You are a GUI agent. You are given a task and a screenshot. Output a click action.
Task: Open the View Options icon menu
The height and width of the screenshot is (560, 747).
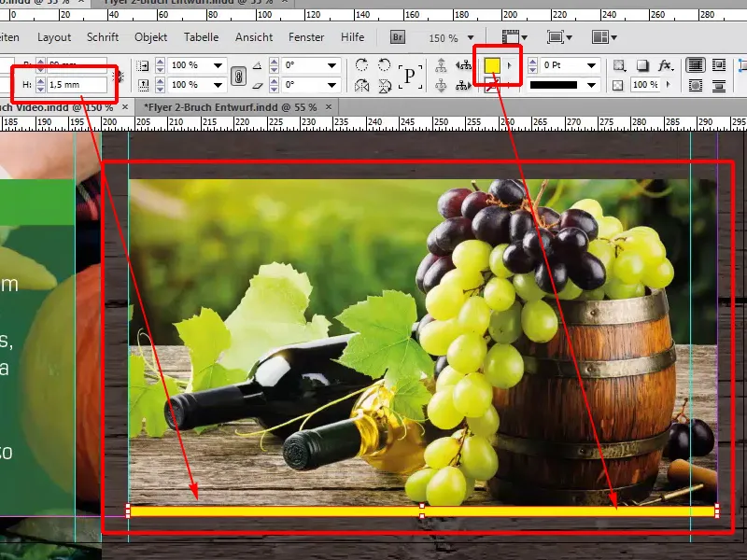(x=514, y=37)
